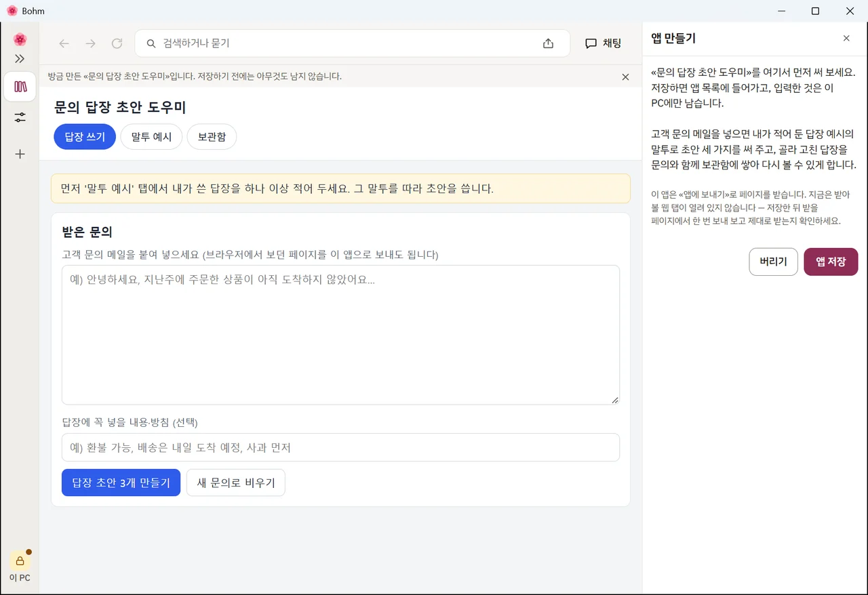Image resolution: width=868 pixels, height=595 pixels.
Task: Reload the page with refresh icon
Action: tap(117, 43)
